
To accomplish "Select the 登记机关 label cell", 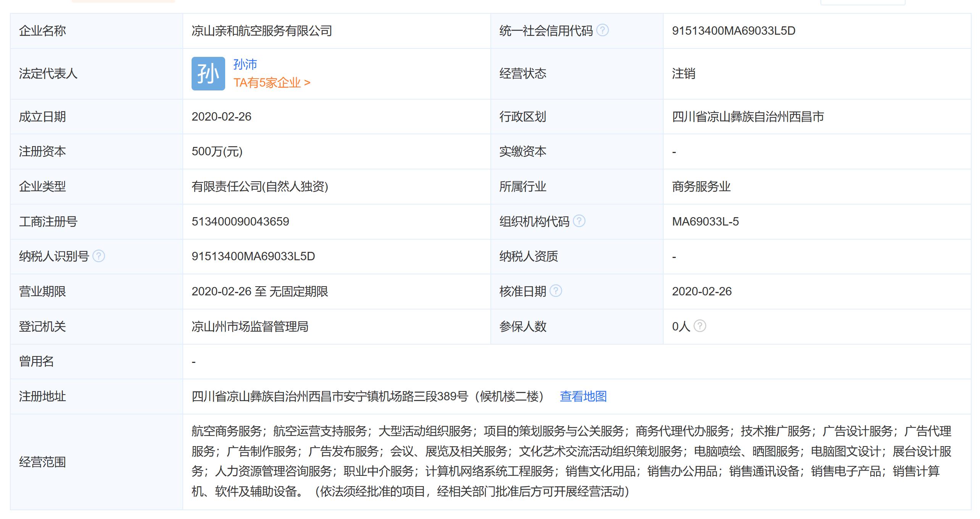I will [97, 327].
